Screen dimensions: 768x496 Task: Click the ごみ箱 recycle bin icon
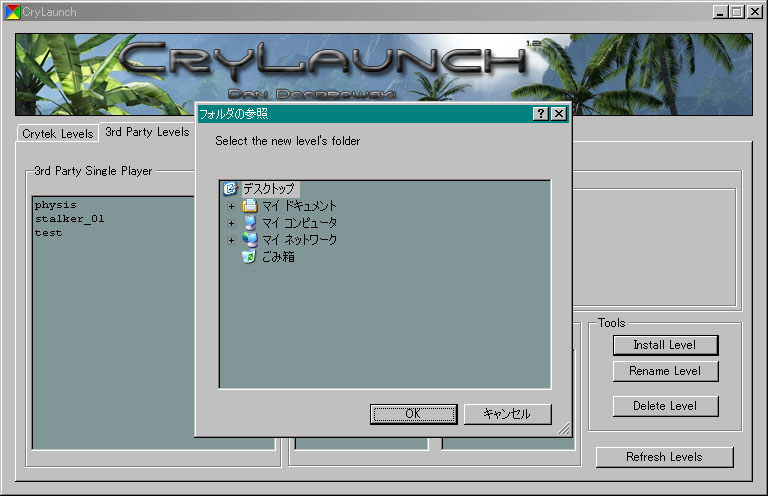point(249,257)
